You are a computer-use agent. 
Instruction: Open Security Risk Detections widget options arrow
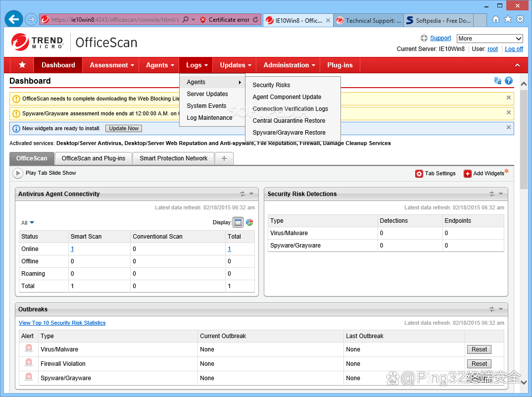pos(501,194)
